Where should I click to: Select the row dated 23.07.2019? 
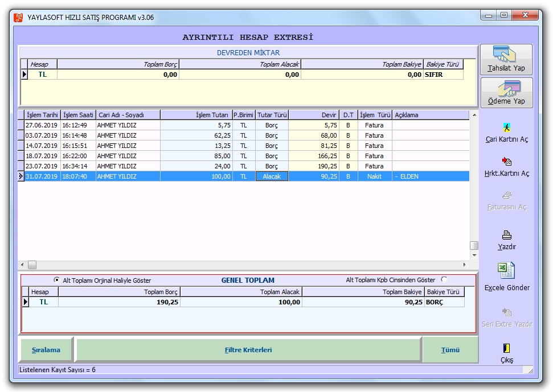pyautogui.click(x=244, y=166)
